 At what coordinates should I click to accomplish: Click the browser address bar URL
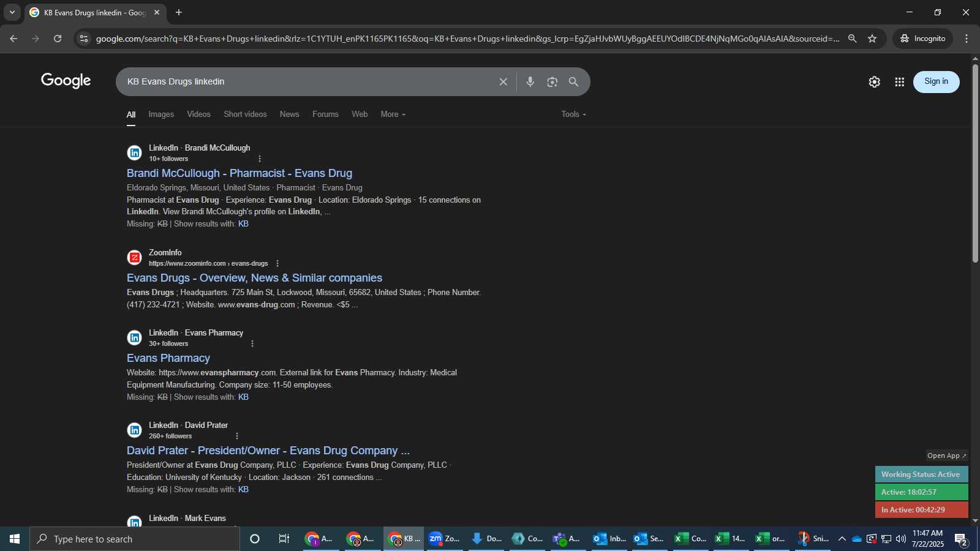468,39
